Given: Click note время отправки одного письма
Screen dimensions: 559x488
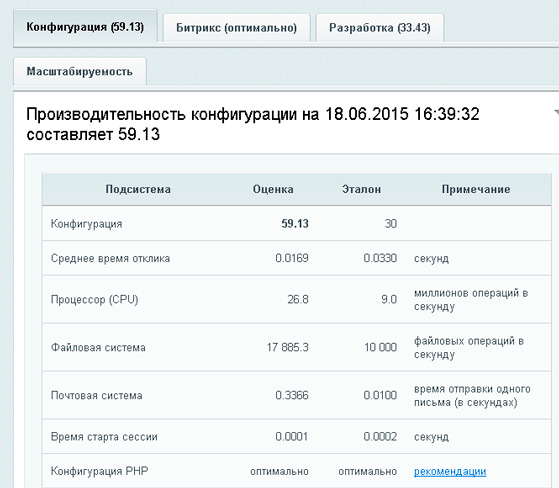Looking at the screenshot, I should tap(472, 396).
